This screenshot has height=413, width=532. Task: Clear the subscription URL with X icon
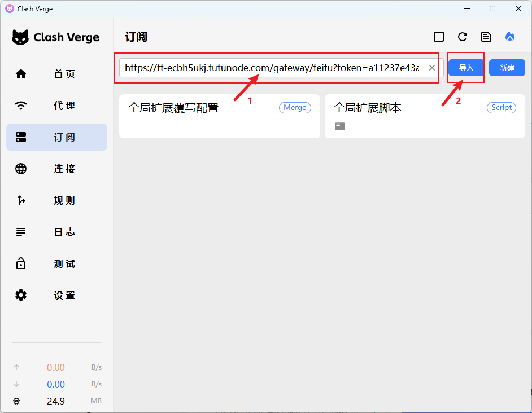[432, 68]
